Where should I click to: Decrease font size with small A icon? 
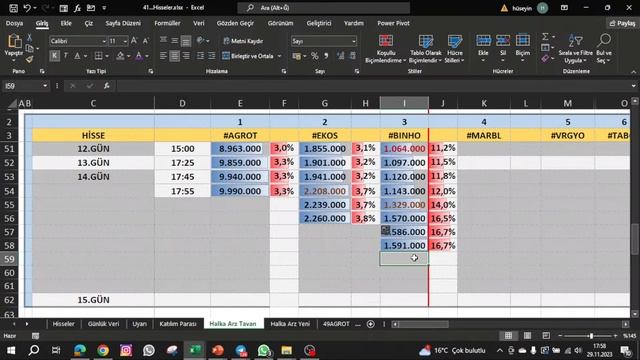click(146, 41)
